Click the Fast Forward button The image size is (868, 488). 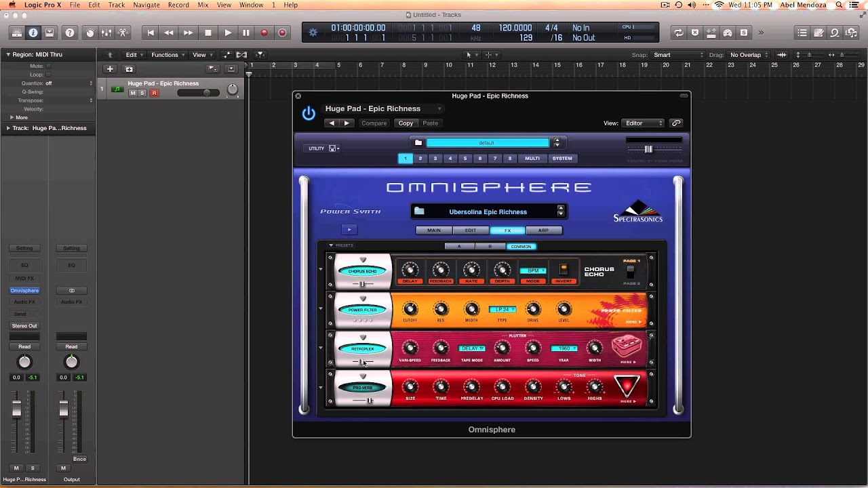point(188,33)
